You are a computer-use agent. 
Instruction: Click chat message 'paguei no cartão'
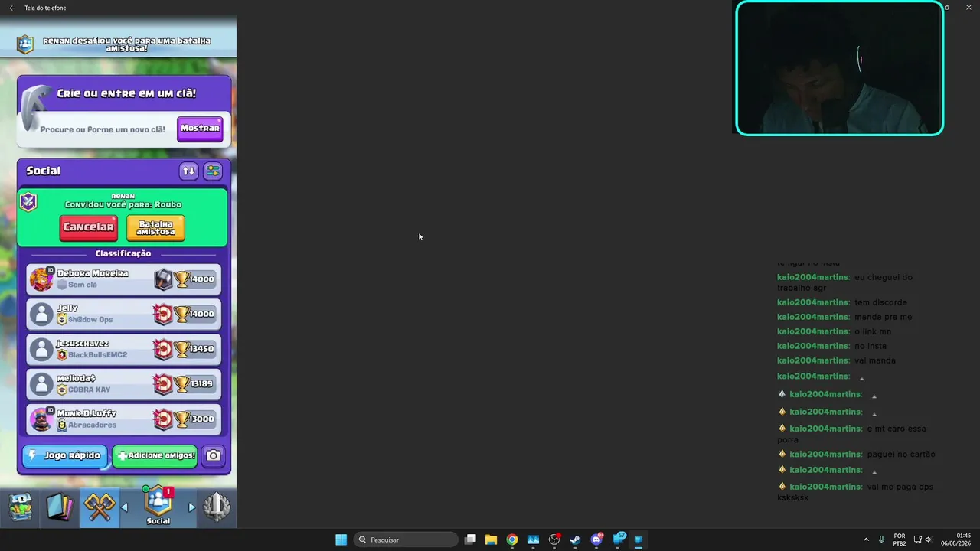(901, 455)
